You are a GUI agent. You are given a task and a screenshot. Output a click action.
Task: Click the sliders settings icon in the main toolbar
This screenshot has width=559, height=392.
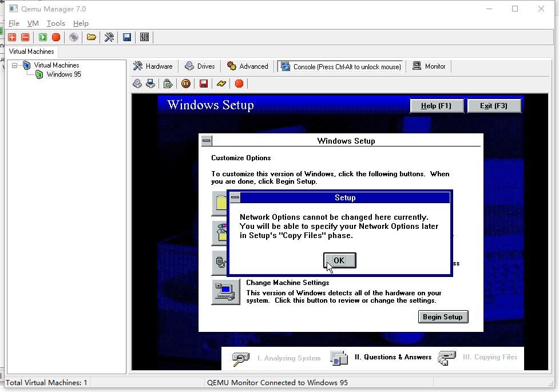coord(144,37)
